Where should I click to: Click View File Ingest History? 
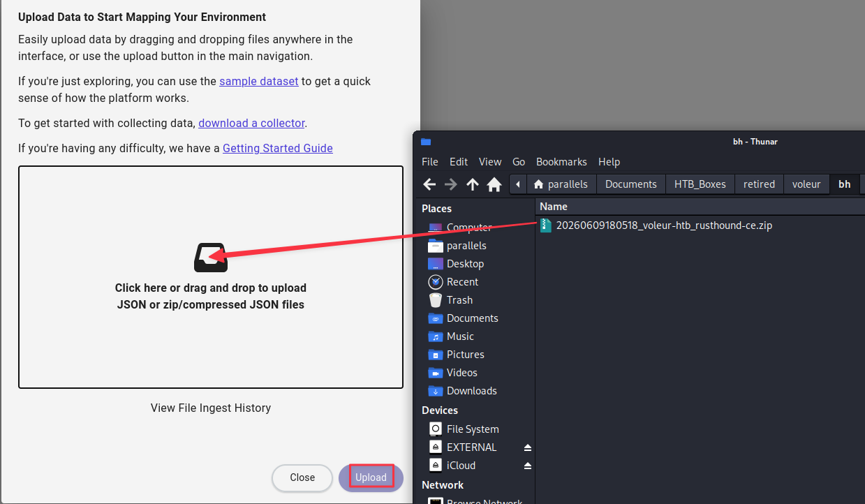tap(211, 408)
